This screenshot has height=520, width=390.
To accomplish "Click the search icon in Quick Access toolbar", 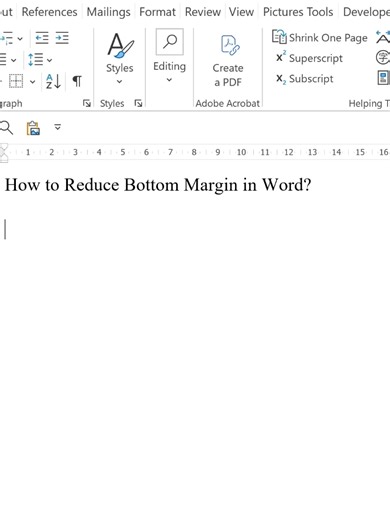I will (x=6, y=128).
